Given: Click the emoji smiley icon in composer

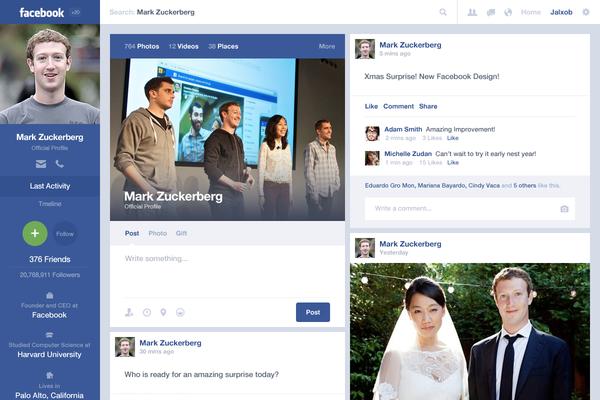Looking at the screenshot, I should 180,312.
